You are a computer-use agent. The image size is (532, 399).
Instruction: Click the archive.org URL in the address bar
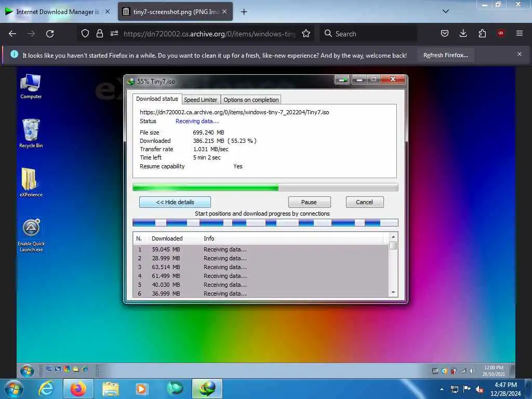click(209, 34)
